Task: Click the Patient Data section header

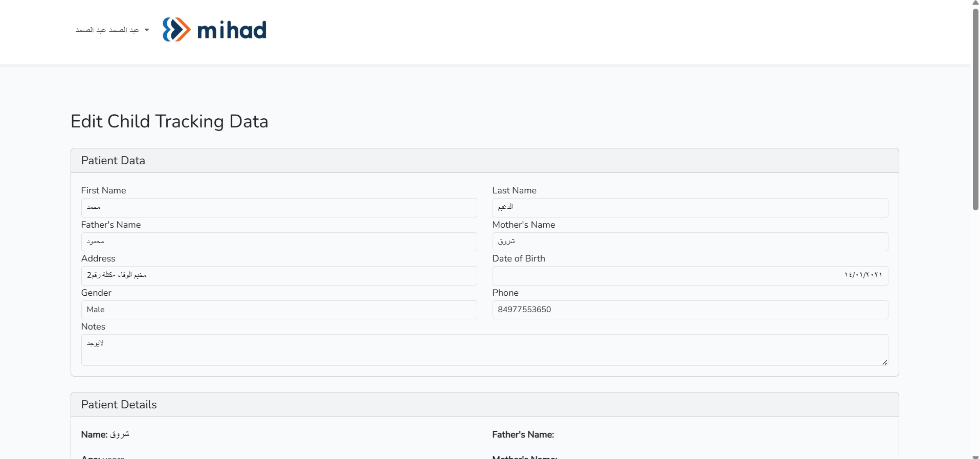Action: pyautogui.click(x=484, y=161)
